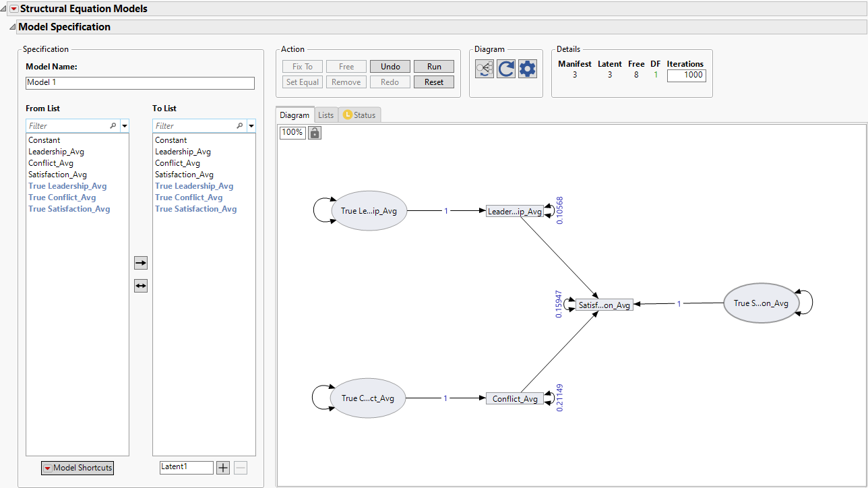Add bidirectional covariance arrow button
Screen dimensions: 868x488
coord(141,286)
